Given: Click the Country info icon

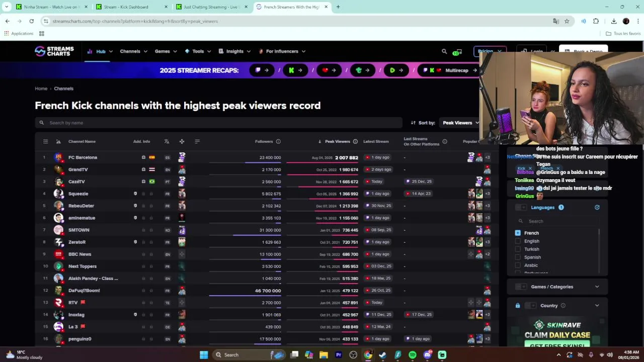Looking at the screenshot, I should coord(563,306).
